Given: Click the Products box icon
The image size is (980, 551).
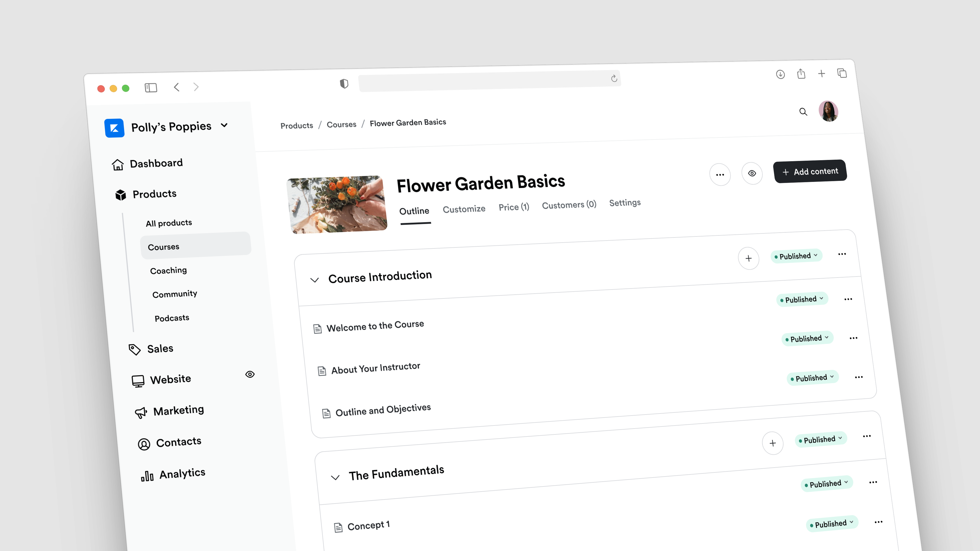Looking at the screenshot, I should [x=121, y=195].
